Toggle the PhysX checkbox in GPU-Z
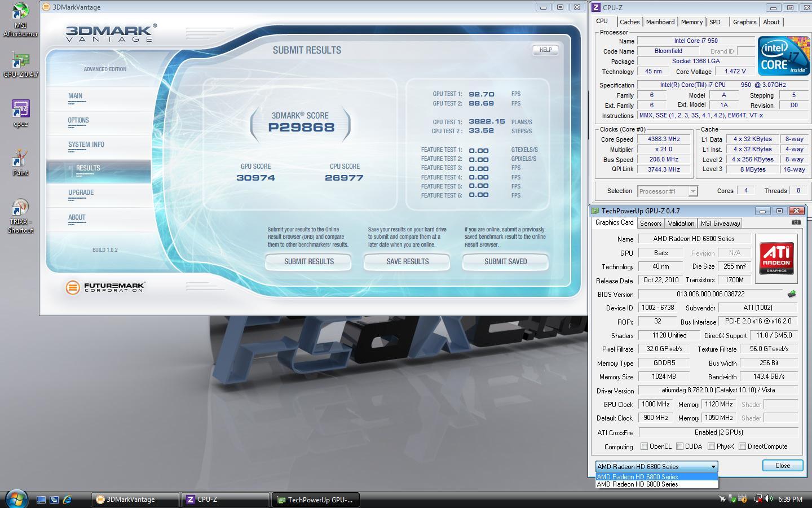This screenshot has width=812, height=508. (x=711, y=446)
